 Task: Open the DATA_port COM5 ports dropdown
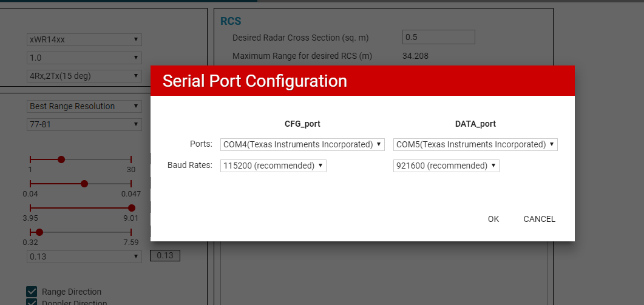(475, 144)
